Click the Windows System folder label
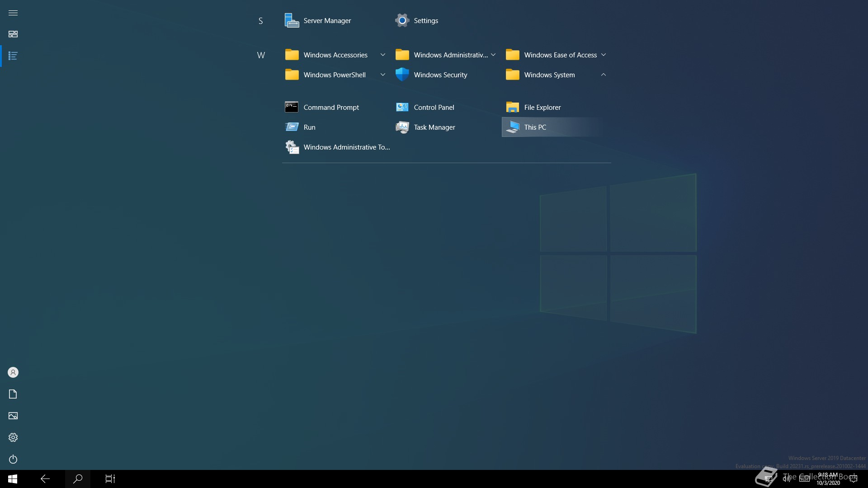Image resolution: width=868 pixels, height=488 pixels. [x=549, y=75]
